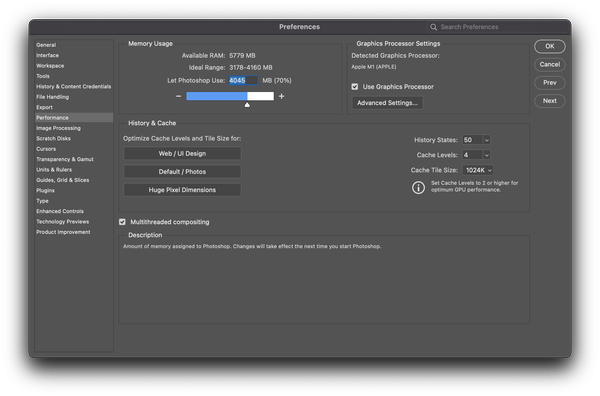
Task: Click the info icon about cache levels
Action: click(x=418, y=187)
